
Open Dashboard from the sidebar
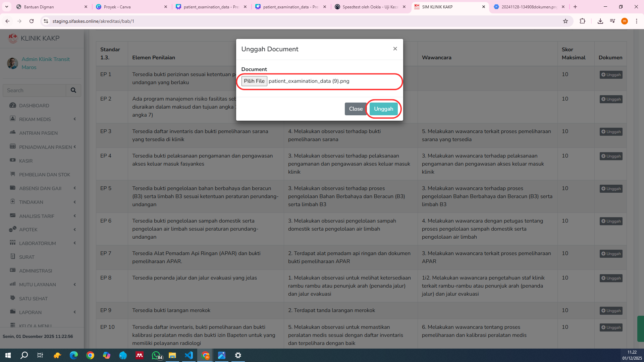click(34, 106)
